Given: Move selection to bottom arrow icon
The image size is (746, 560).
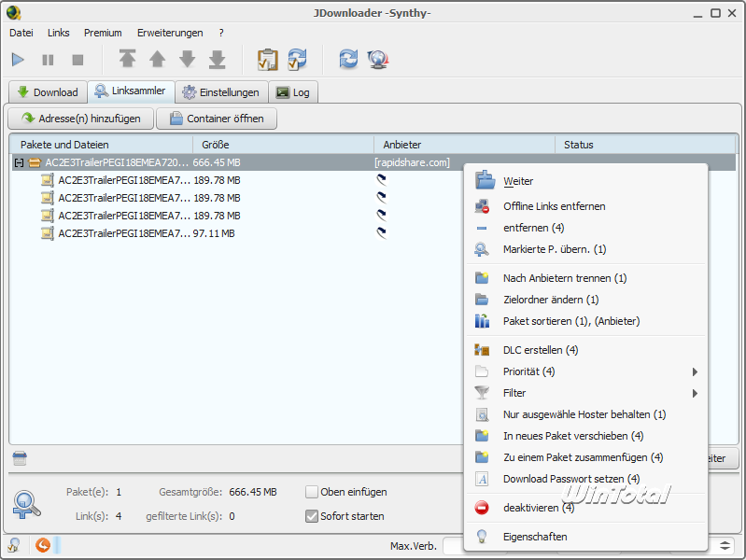Looking at the screenshot, I should point(217,59).
